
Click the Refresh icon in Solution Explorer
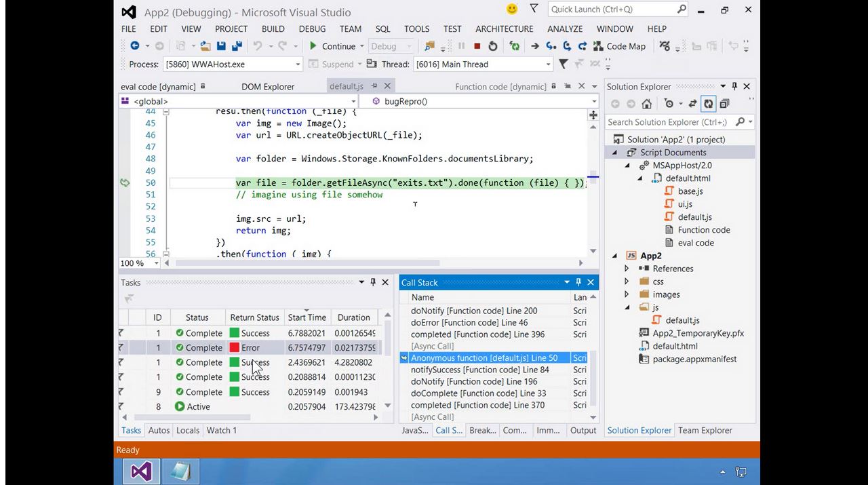[709, 104]
